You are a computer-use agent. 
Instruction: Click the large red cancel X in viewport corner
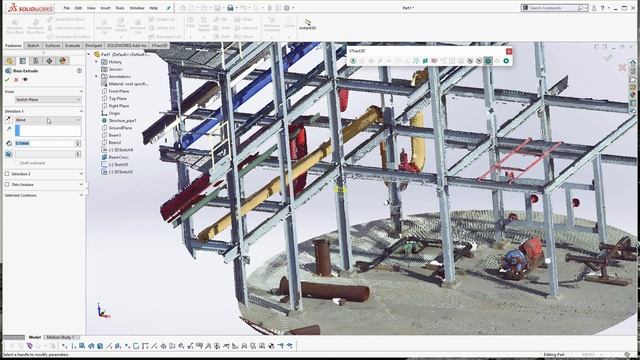pos(622,67)
